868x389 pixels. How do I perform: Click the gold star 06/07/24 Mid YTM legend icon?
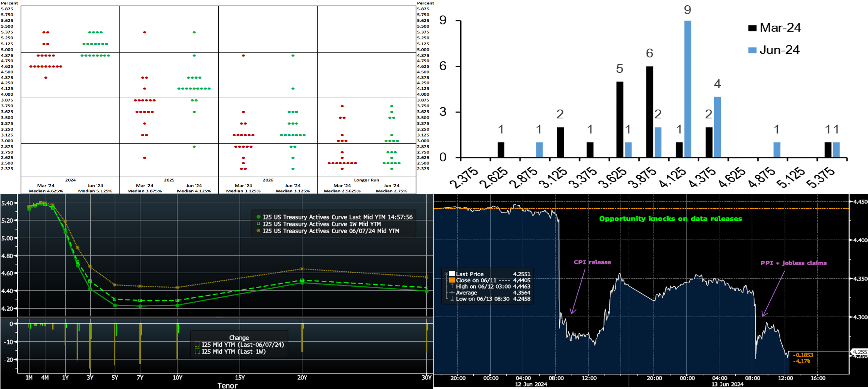[258, 231]
